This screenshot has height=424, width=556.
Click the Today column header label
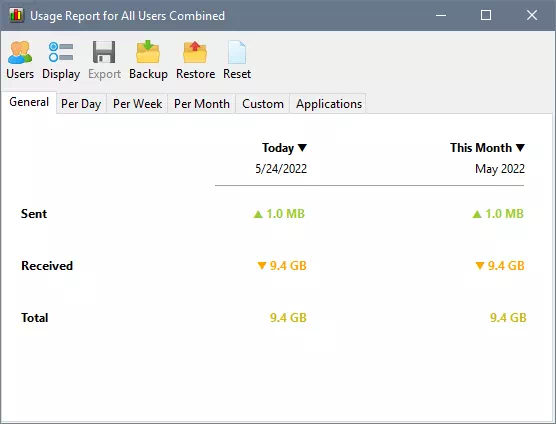pos(278,148)
